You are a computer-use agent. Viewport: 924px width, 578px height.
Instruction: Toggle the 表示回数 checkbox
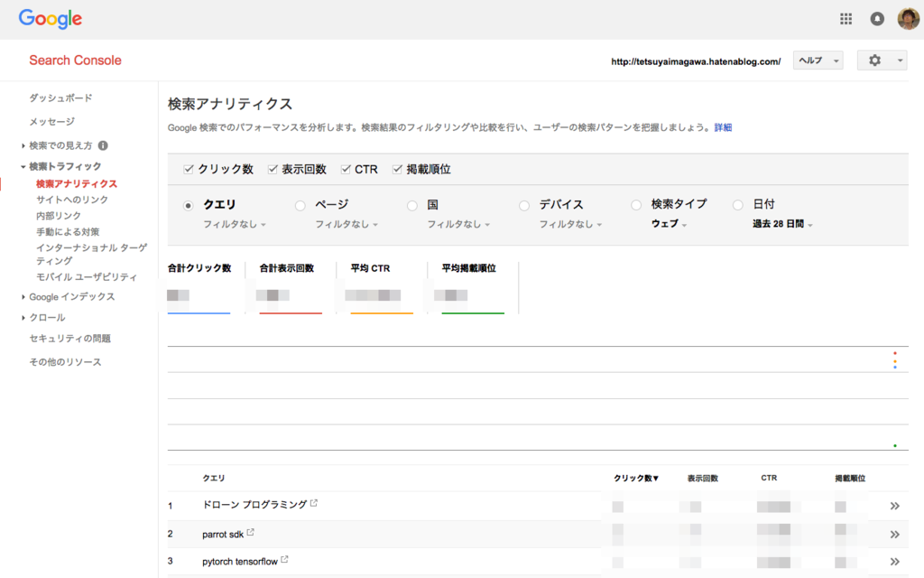coord(273,169)
